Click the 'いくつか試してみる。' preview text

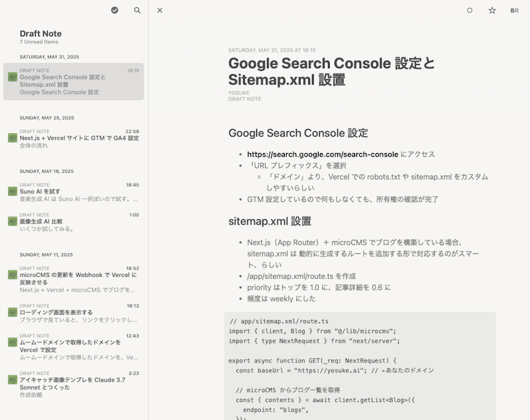point(46,229)
